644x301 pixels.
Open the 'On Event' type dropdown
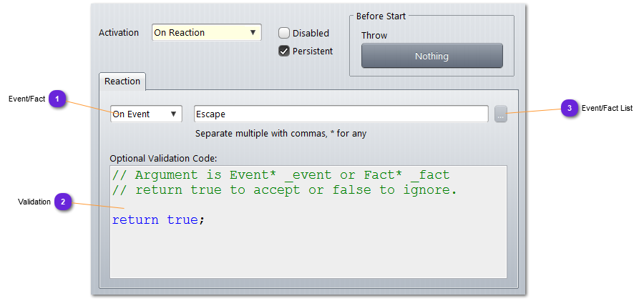click(146, 114)
